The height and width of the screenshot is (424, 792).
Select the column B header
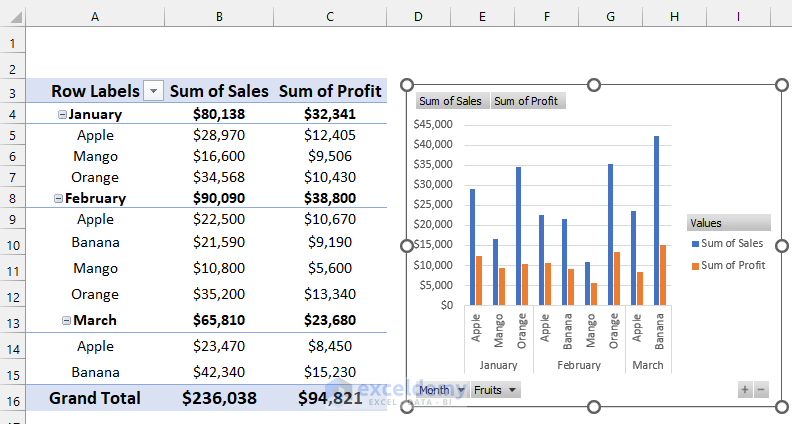point(218,17)
